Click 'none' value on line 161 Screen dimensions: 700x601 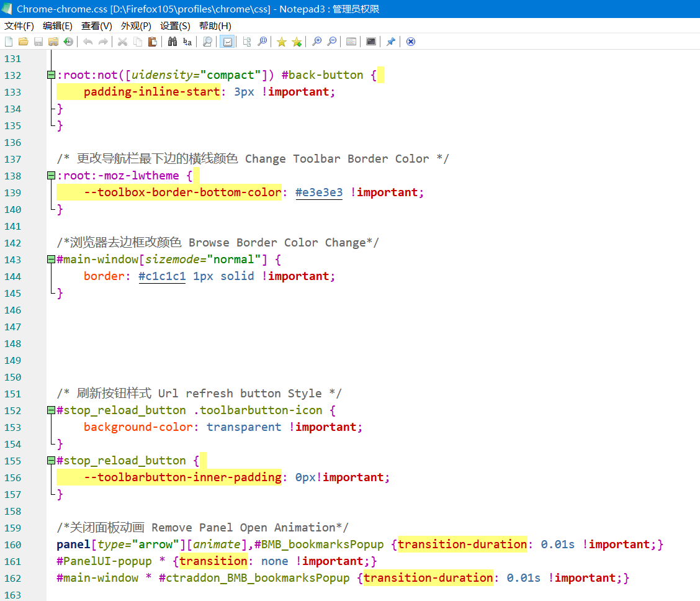274,561
